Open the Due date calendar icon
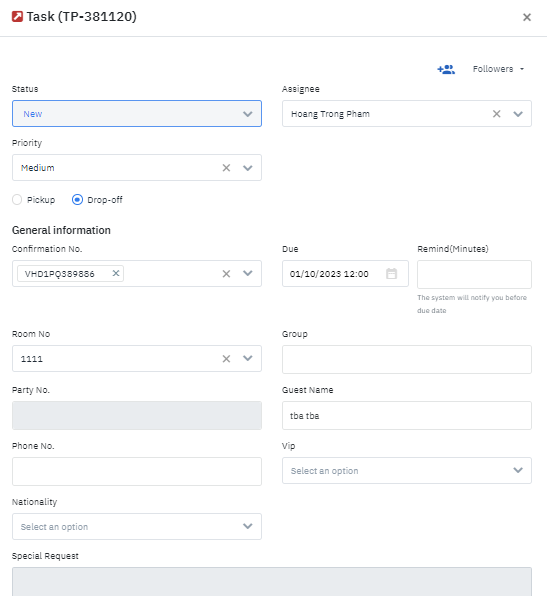The height and width of the screenshot is (596, 547). tap(392, 273)
